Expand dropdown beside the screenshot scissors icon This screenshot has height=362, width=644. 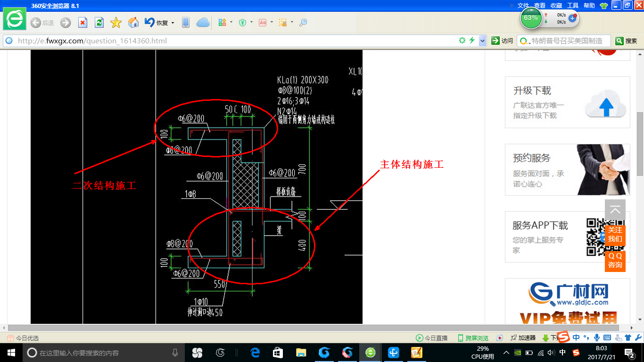pos(292,22)
